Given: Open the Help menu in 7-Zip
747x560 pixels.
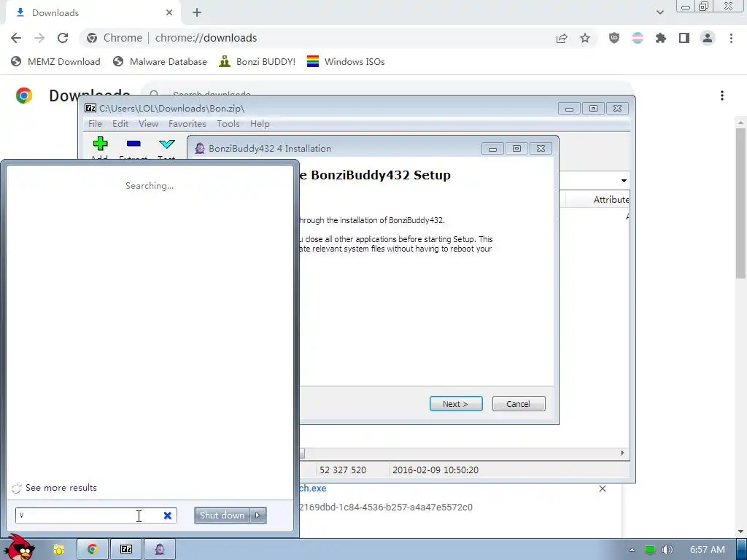Looking at the screenshot, I should (260, 124).
